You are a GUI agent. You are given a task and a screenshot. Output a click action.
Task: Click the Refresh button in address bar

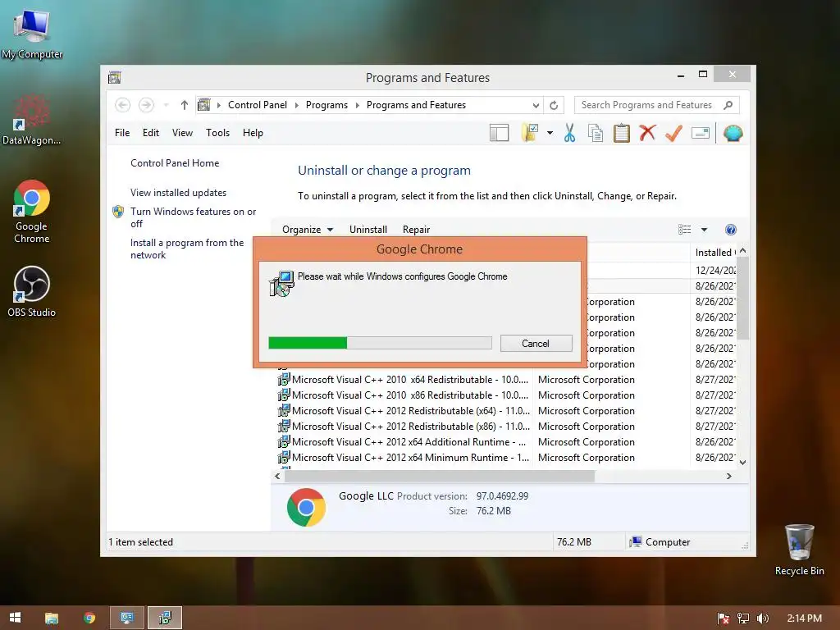(x=554, y=105)
